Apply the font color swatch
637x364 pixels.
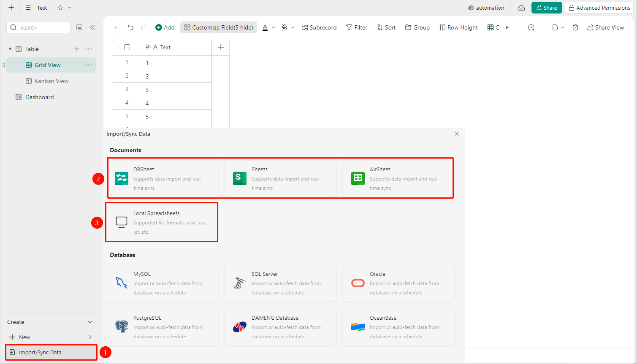(x=265, y=27)
